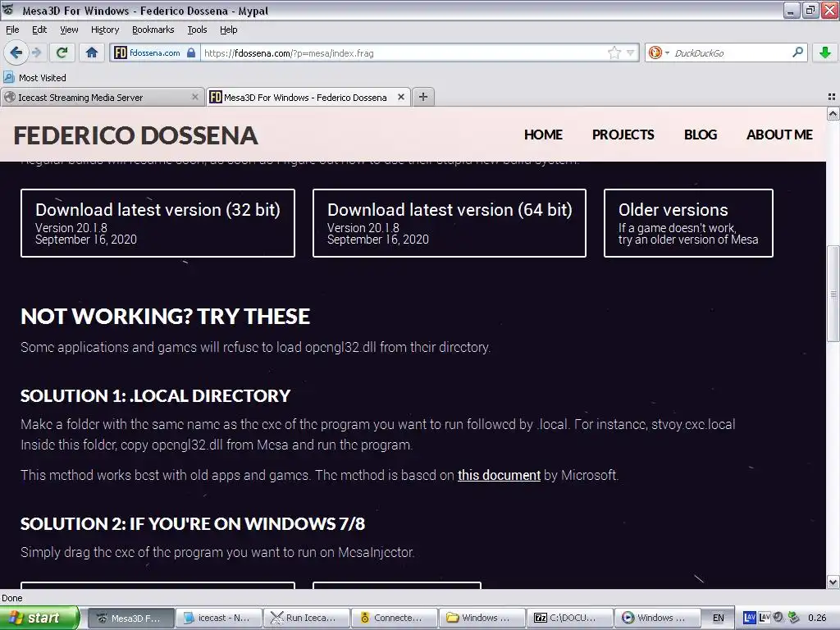The image size is (840, 630).
Task: Click the Done status bar text
Action: click(12, 598)
